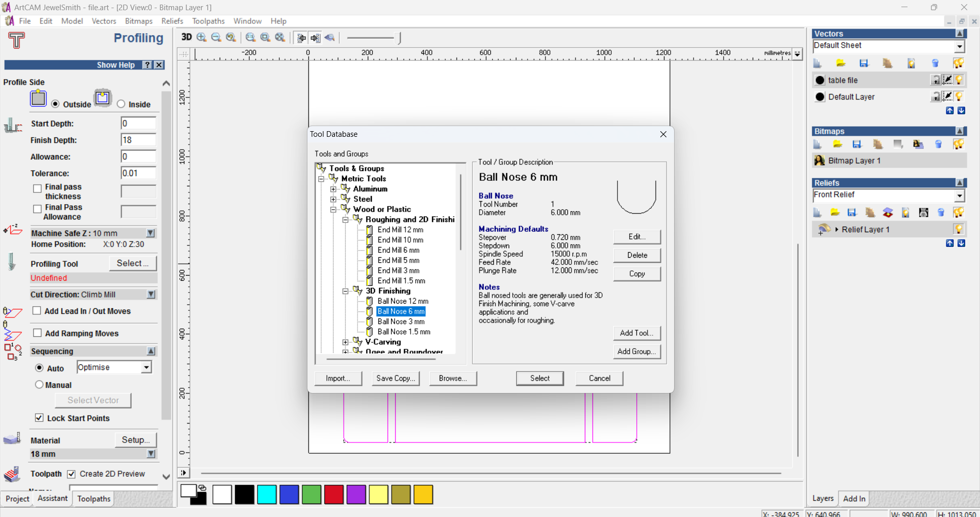Select Manual sequencing radio button
The width and height of the screenshot is (980, 517).
tap(39, 384)
